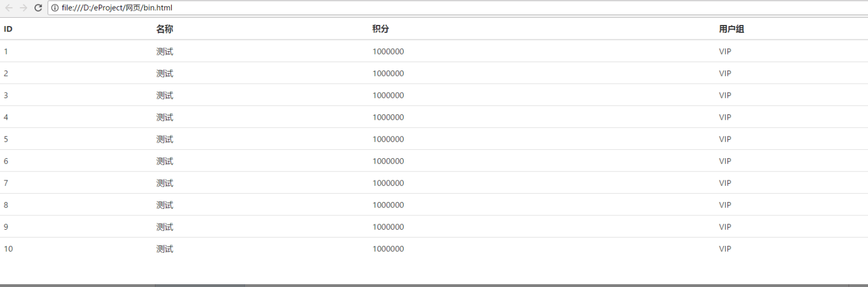The width and height of the screenshot is (868, 287).
Task: Click 测试 in row 2
Action: 165,73
